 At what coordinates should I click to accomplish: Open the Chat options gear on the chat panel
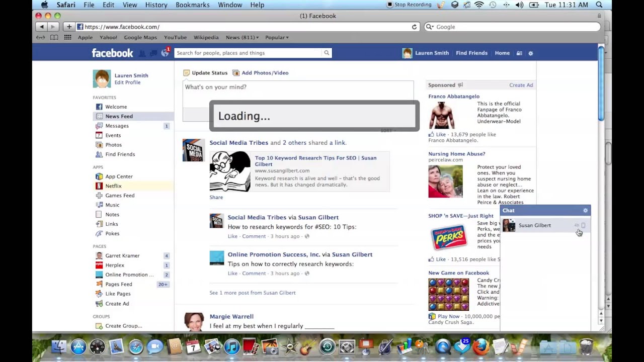coord(585,210)
